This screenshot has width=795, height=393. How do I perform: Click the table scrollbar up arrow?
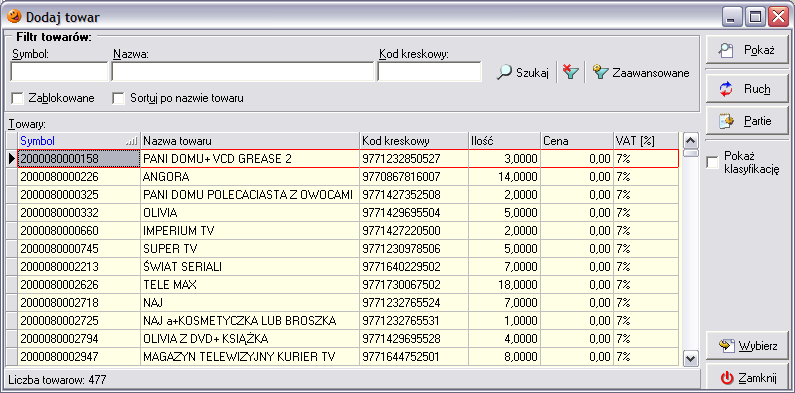(691, 140)
